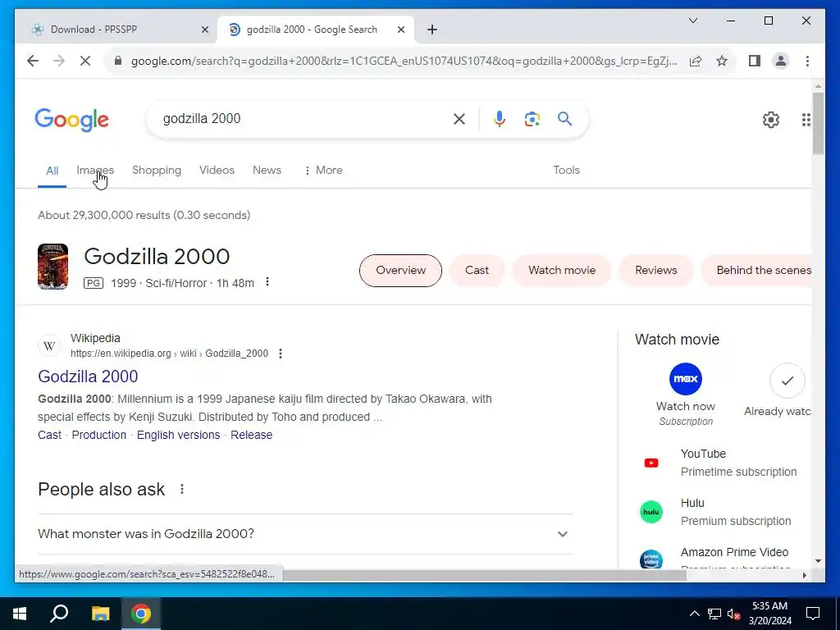Click the Amazon Prime Video logo
The width and height of the screenshot is (840, 630).
[x=651, y=559]
